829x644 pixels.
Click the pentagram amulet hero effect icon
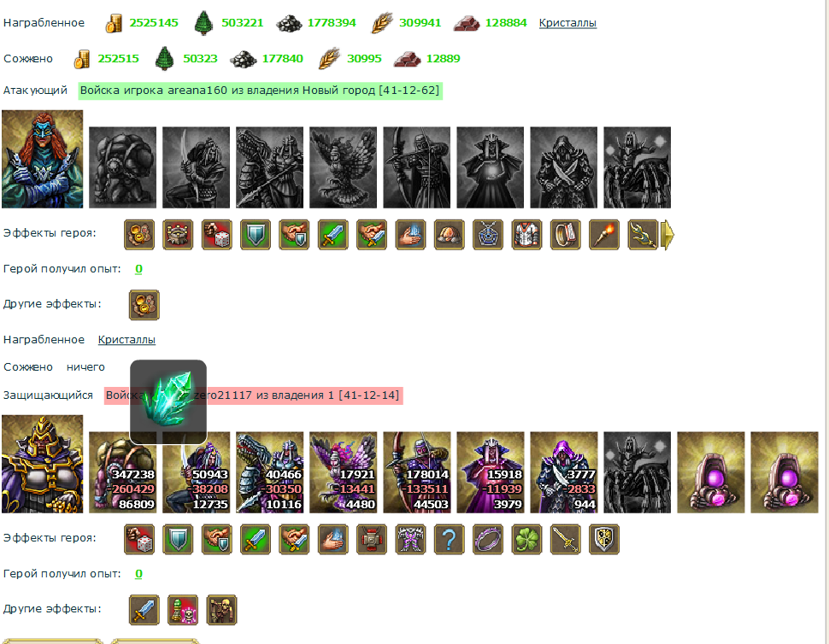point(488,235)
